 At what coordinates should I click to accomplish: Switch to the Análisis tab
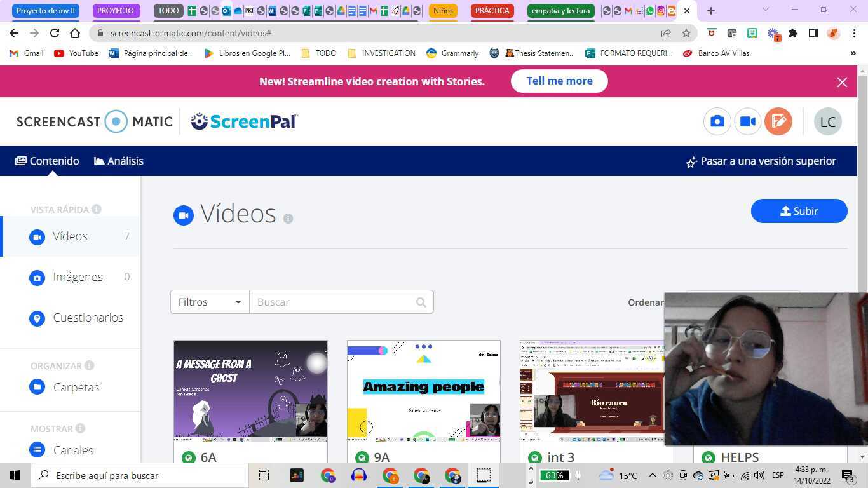tap(119, 161)
